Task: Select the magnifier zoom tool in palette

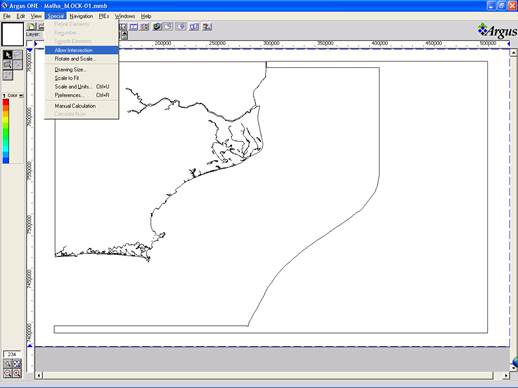Action: pos(7,65)
